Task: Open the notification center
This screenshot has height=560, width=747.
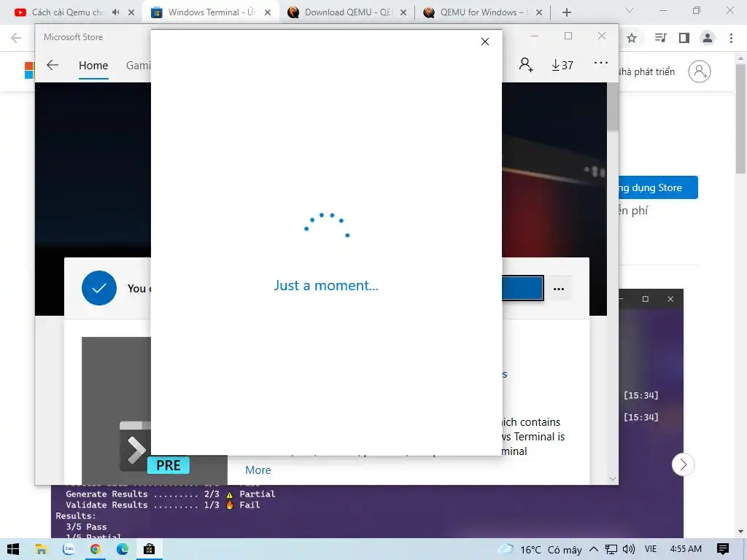Action: 723,550
